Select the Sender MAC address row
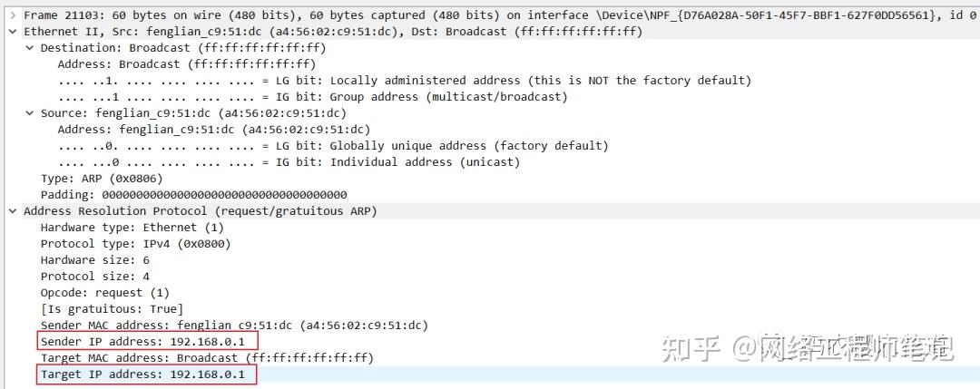This screenshot has height=389, width=980. tap(233, 325)
